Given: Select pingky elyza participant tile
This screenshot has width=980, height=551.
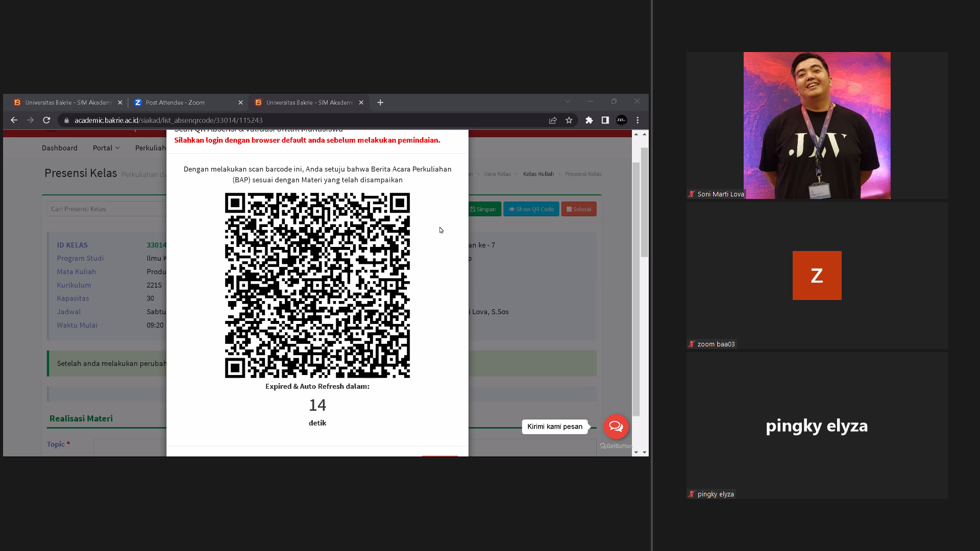Looking at the screenshot, I should 817,425.
